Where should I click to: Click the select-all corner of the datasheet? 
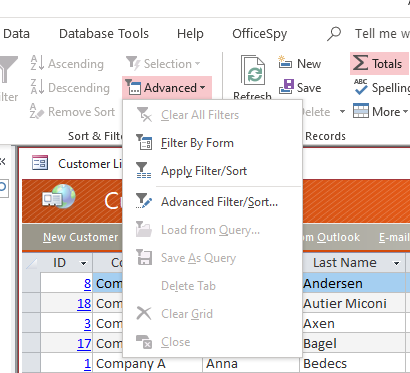tap(32, 263)
